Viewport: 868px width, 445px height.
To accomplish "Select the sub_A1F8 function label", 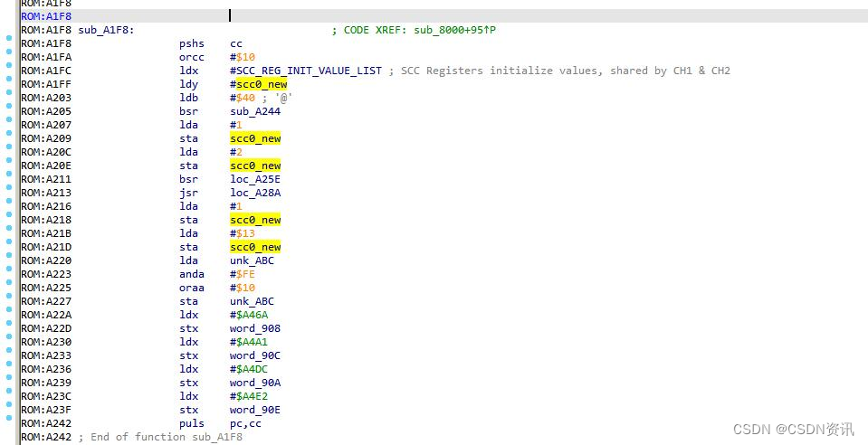I will [106, 30].
